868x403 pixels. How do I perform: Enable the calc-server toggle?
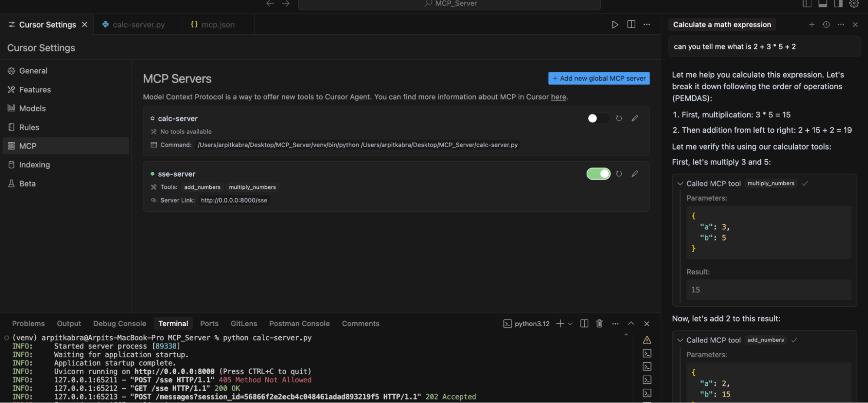pos(598,118)
